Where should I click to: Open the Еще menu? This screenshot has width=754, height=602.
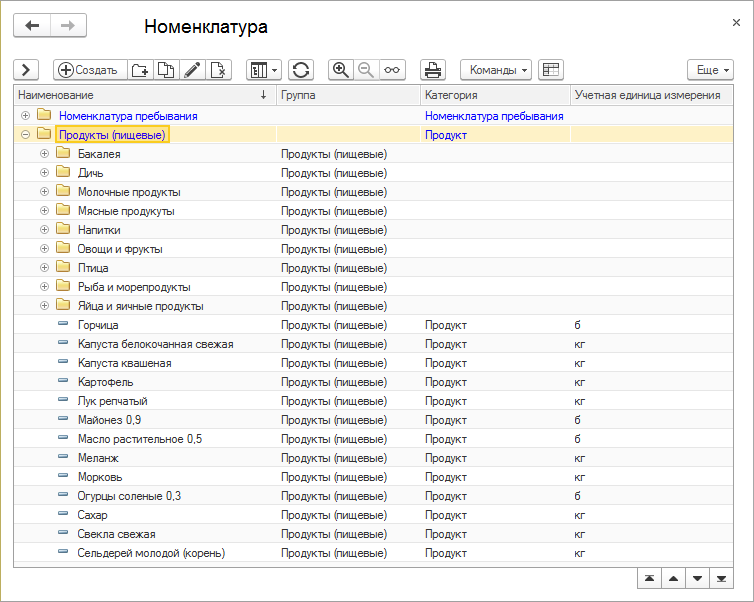click(711, 70)
